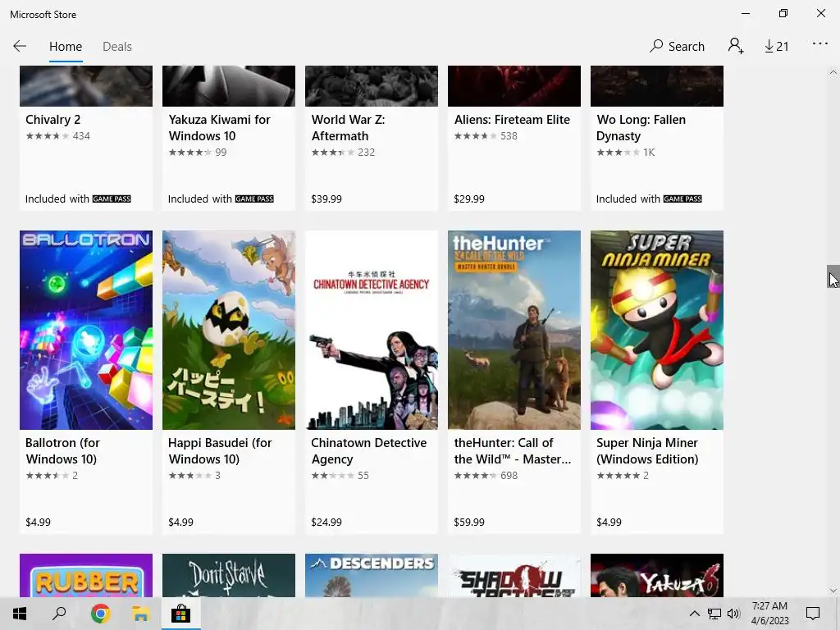
Task: Select Aliens: Fireteam Elite title
Action: [x=512, y=120]
